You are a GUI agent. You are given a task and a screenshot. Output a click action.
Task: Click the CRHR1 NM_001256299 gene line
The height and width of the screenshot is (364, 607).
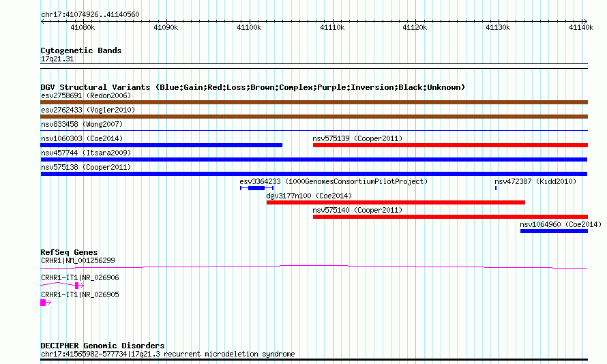tap(314, 267)
